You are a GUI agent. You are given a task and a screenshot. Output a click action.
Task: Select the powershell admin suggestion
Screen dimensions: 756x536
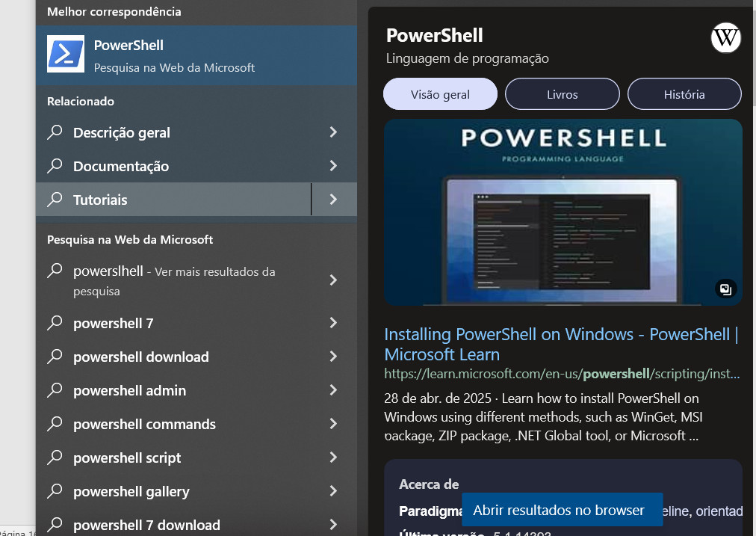pos(196,389)
